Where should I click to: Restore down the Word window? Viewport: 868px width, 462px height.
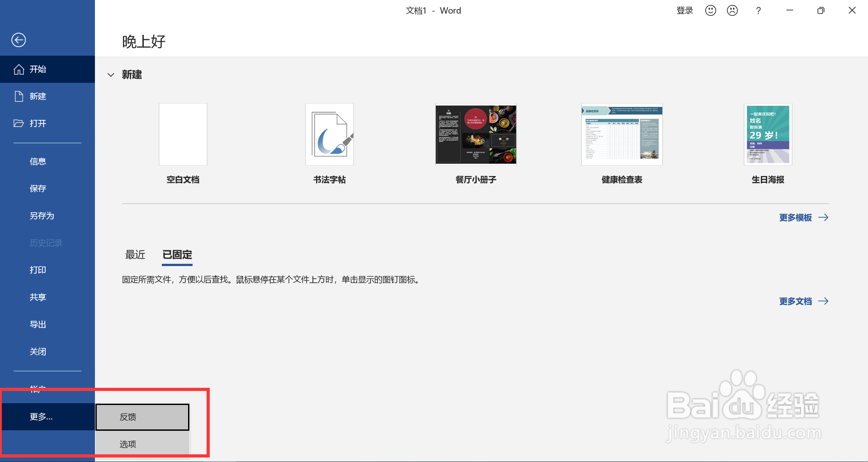click(821, 10)
